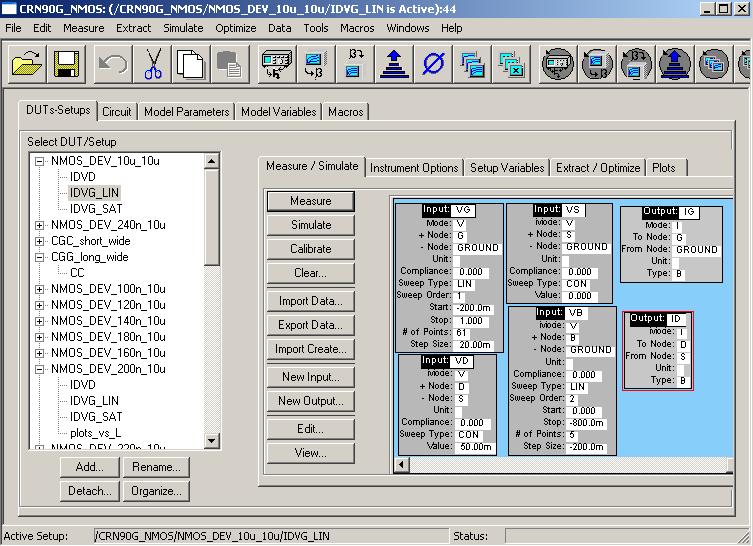Open the Setup Variables tab
The width and height of the screenshot is (753, 546).
[x=507, y=168]
